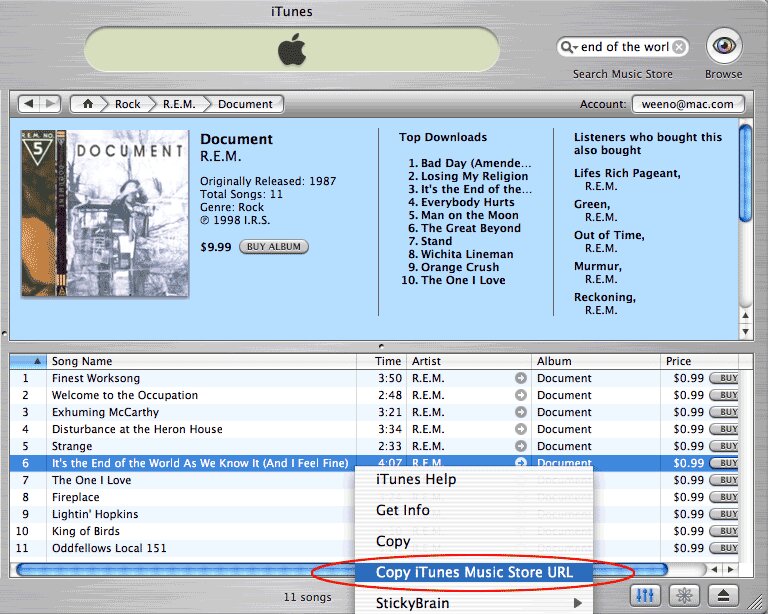Buy the song Exhuming McCarthy
This screenshot has height=614, width=768.
pos(725,412)
